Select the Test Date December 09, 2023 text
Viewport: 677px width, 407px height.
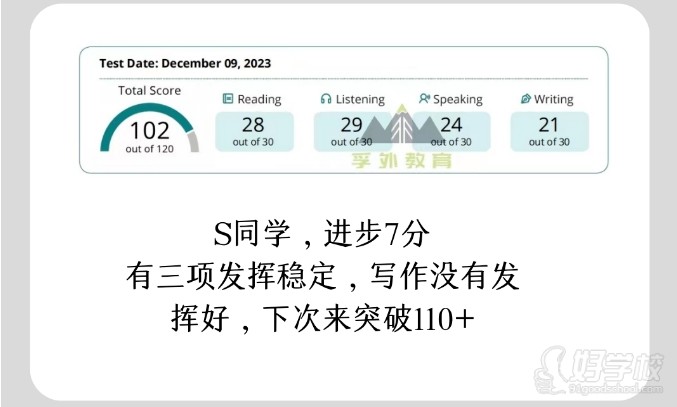pyautogui.click(x=185, y=63)
